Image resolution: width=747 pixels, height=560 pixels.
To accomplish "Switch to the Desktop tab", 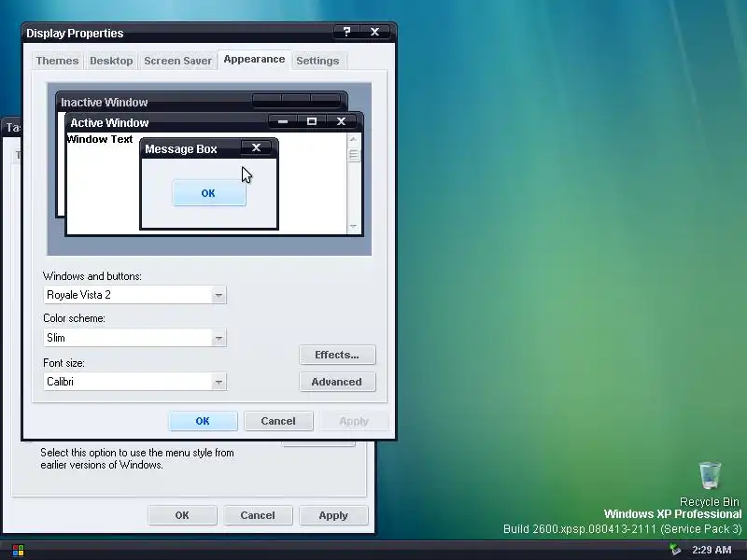I will click(x=111, y=61).
